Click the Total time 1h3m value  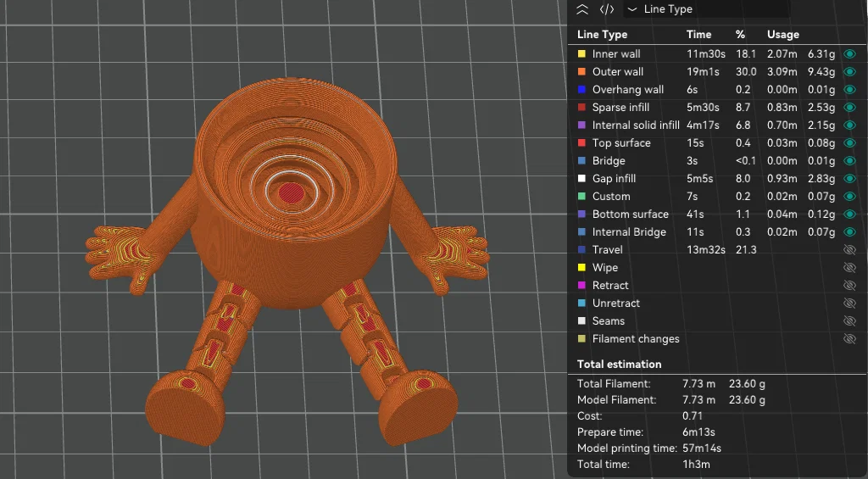[697, 464]
